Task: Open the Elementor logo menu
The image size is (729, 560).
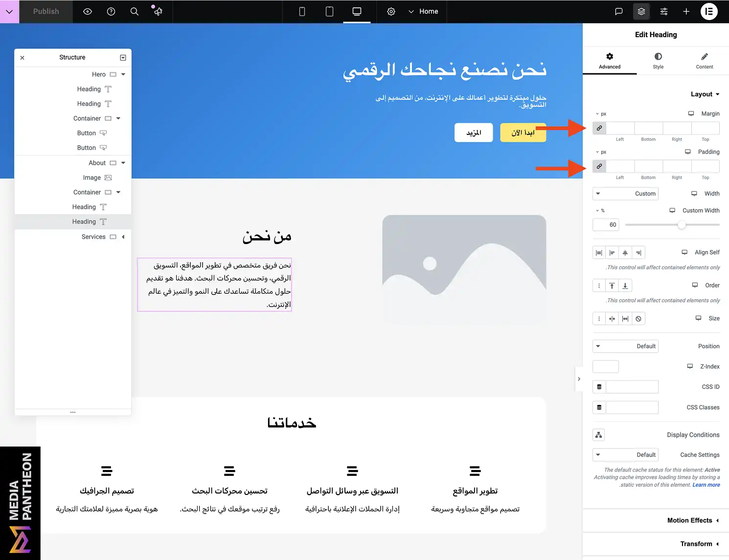Action: [x=709, y=11]
